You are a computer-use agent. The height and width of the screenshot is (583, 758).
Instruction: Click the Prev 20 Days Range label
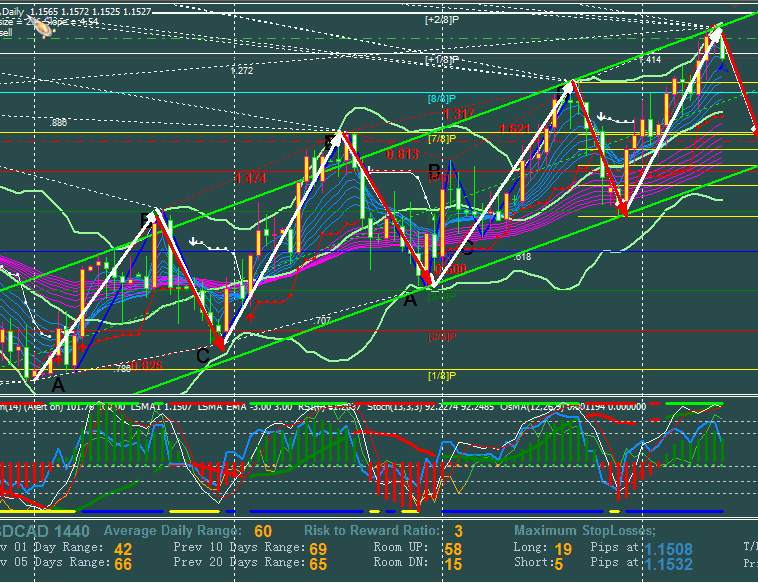239,562
